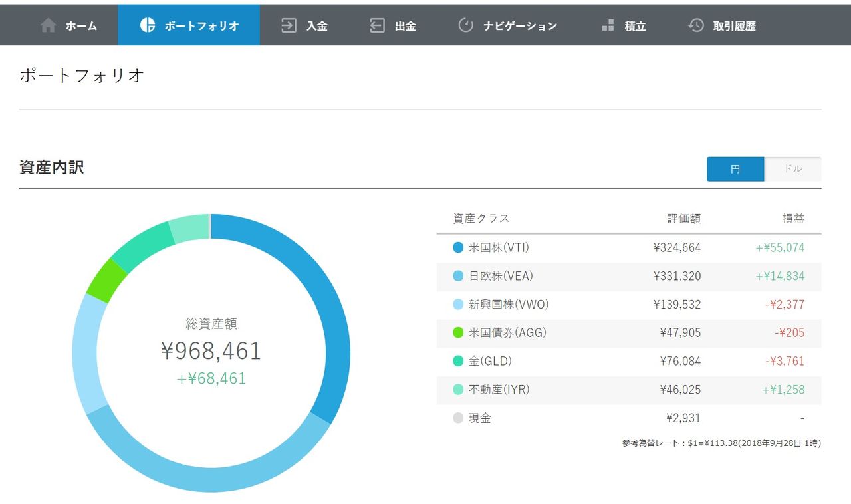Switch currency display to ドル
The width and height of the screenshot is (851, 504).
coord(793,169)
